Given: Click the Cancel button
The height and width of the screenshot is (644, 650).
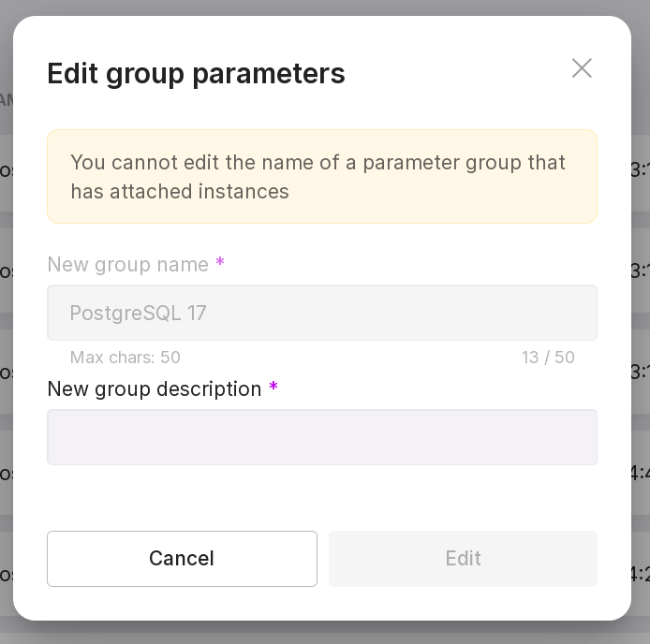Looking at the screenshot, I should [x=182, y=559].
